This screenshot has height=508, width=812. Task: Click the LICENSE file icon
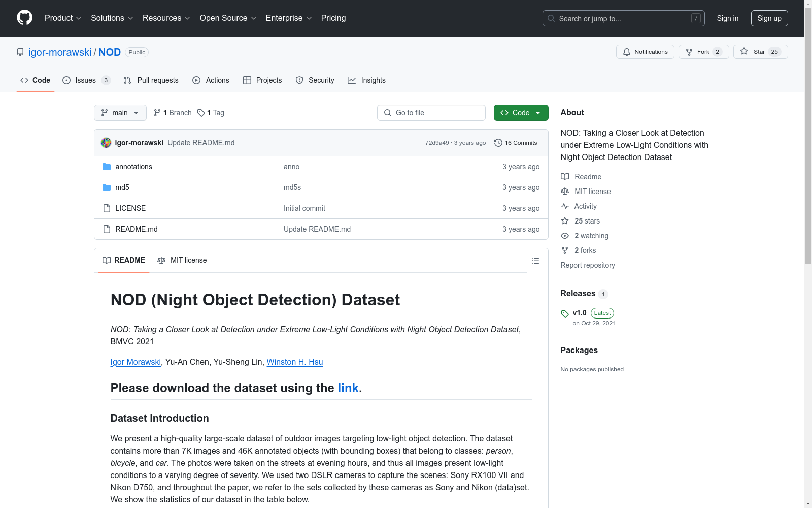click(107, 208)
